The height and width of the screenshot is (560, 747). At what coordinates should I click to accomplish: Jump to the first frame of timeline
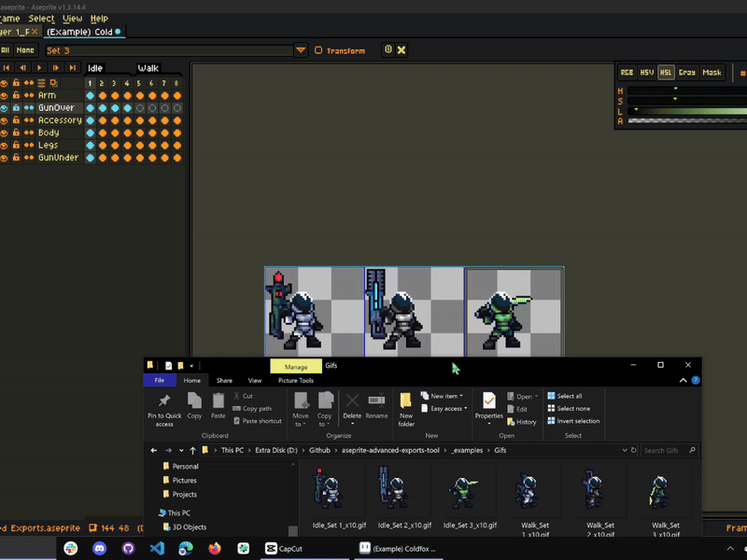[x=7, y=68]
